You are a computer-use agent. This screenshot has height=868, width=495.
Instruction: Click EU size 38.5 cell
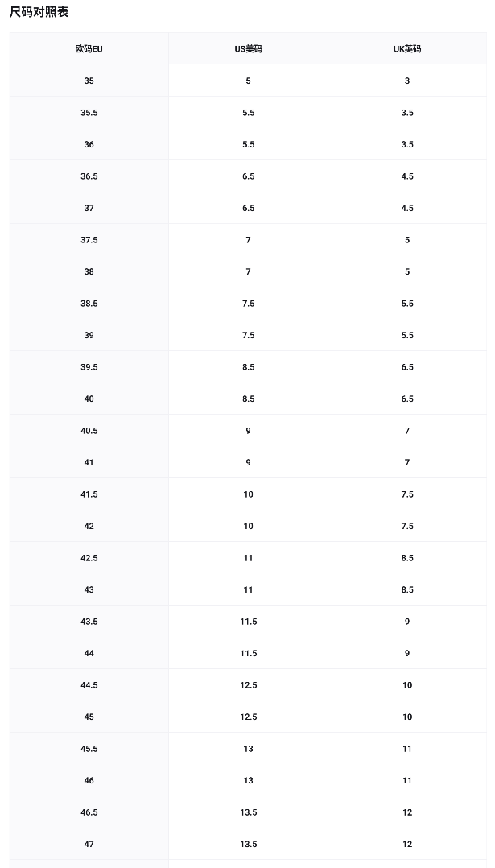coord(89,304)
